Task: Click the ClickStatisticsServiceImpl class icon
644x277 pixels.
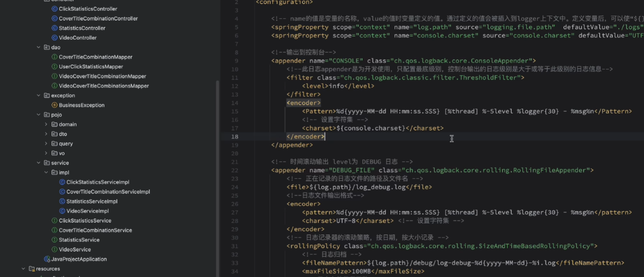Action: [x=62, y=182]
